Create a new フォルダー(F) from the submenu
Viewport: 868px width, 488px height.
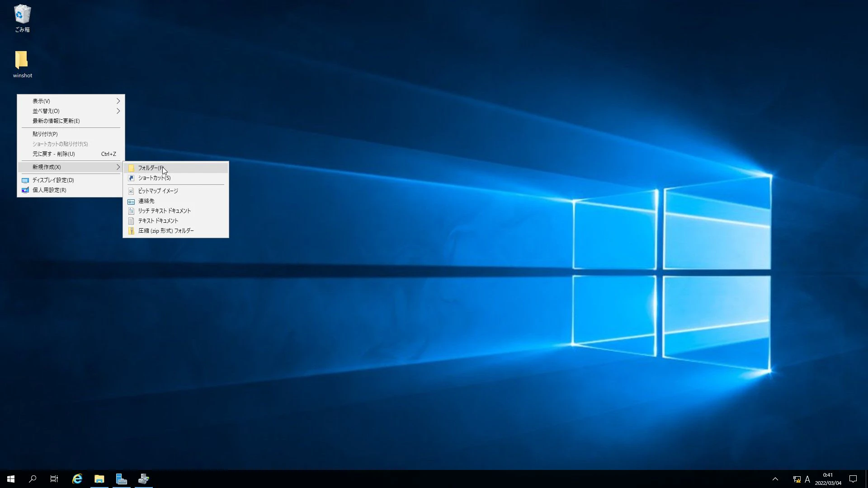[x=176, y=168]
